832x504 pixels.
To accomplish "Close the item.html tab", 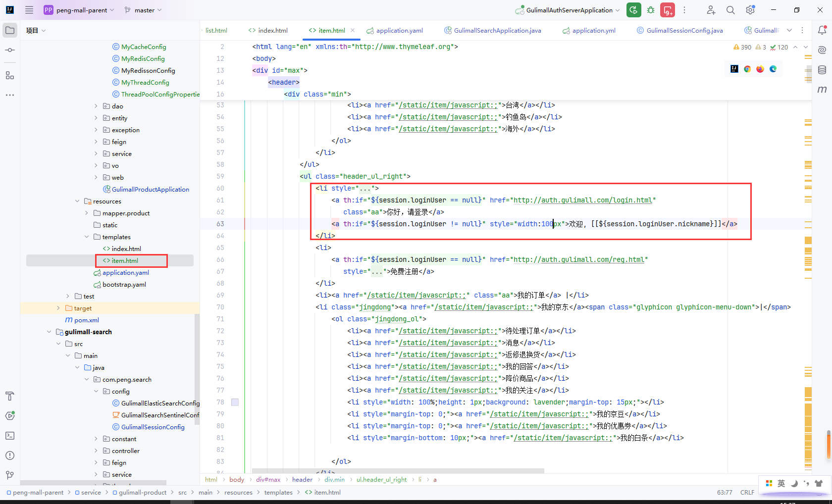I will point(353,30).
